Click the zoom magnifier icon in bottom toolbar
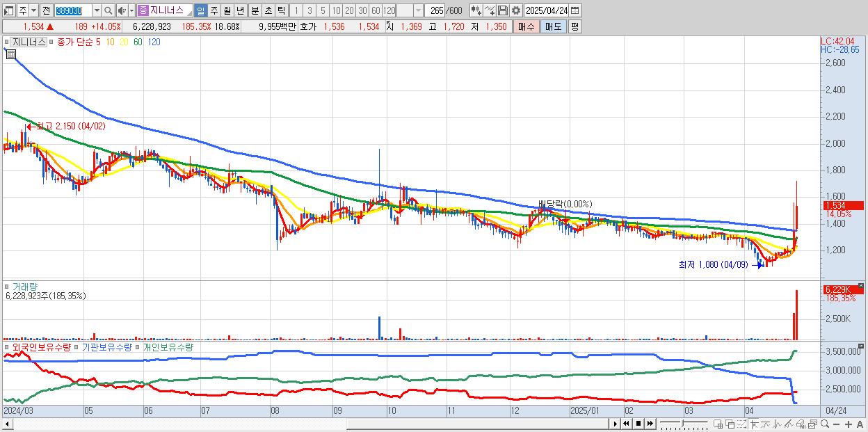Viewport: 868px width, 432px height. [825, 424]
